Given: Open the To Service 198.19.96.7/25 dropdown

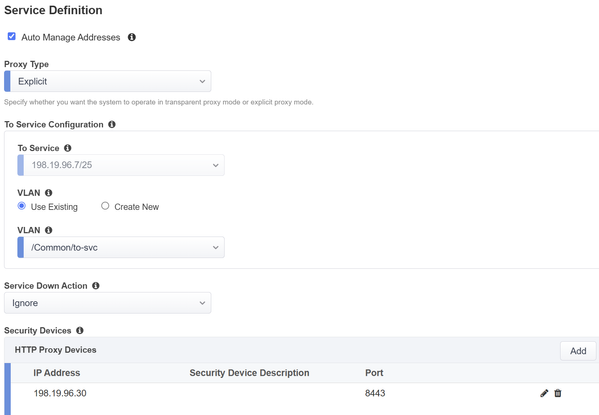Looking at the screenshot, I should coord(121,165).
